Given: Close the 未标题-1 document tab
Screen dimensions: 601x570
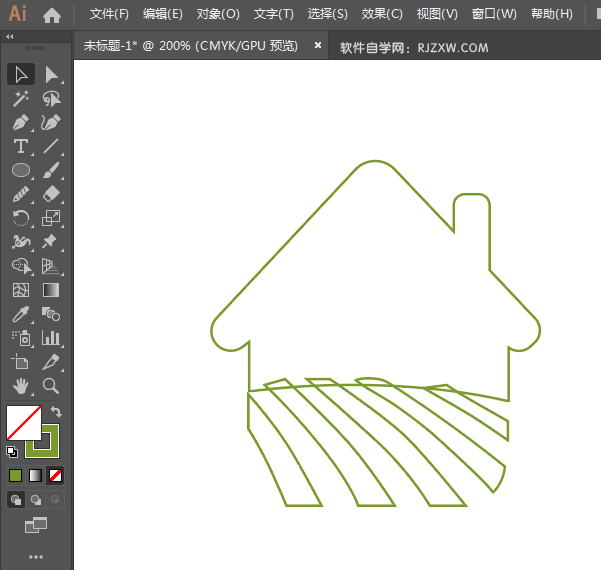Looking at the screenshot, I should [x=318, y=45].
